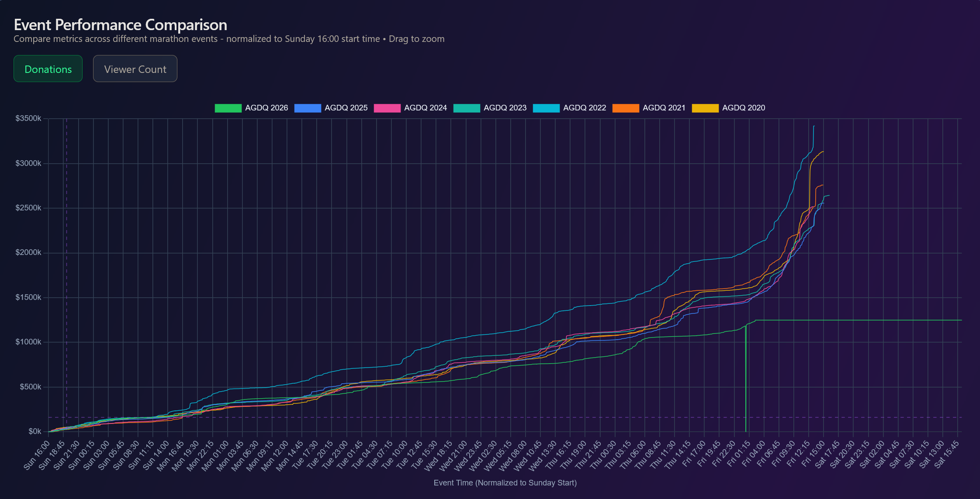980x499 pixels.
Task: Click the AGDQ 2021 orange legend swatch
Action: click(626, 108)
